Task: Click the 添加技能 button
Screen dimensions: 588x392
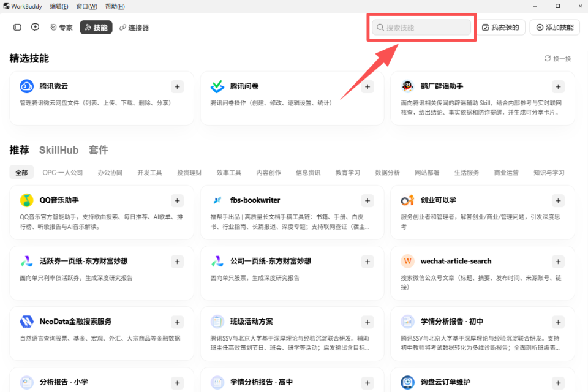Action: point(555,28)
